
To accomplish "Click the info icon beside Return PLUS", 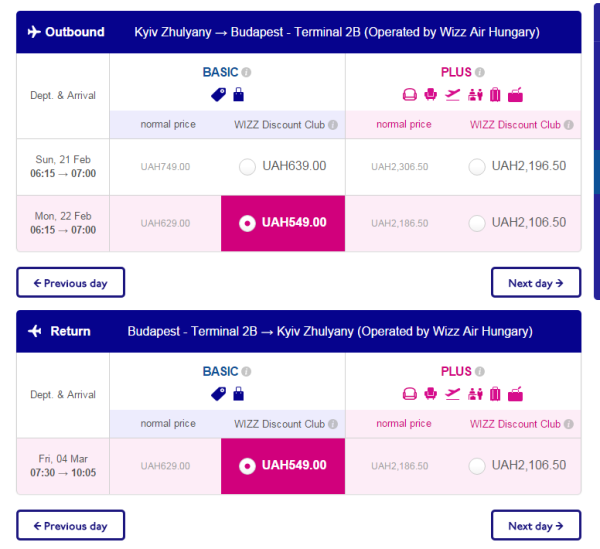I will tap(480, 371).
